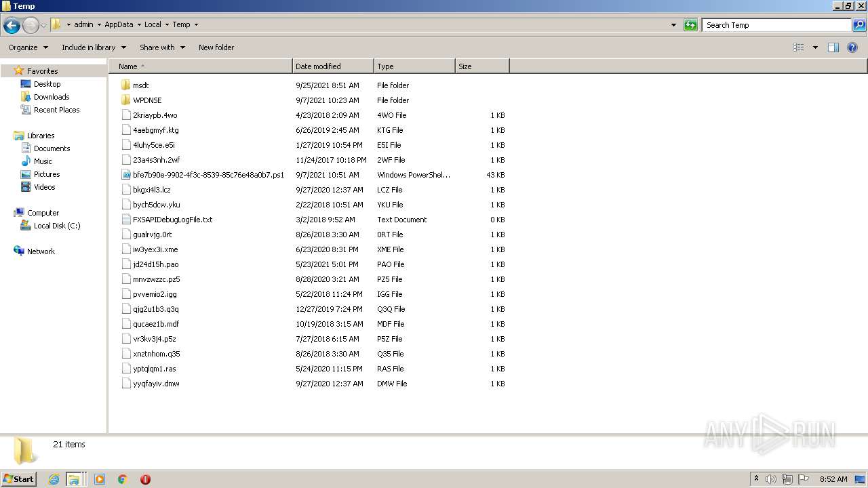Select file vr3kv3j4.p5z

[x=155, y=339]
